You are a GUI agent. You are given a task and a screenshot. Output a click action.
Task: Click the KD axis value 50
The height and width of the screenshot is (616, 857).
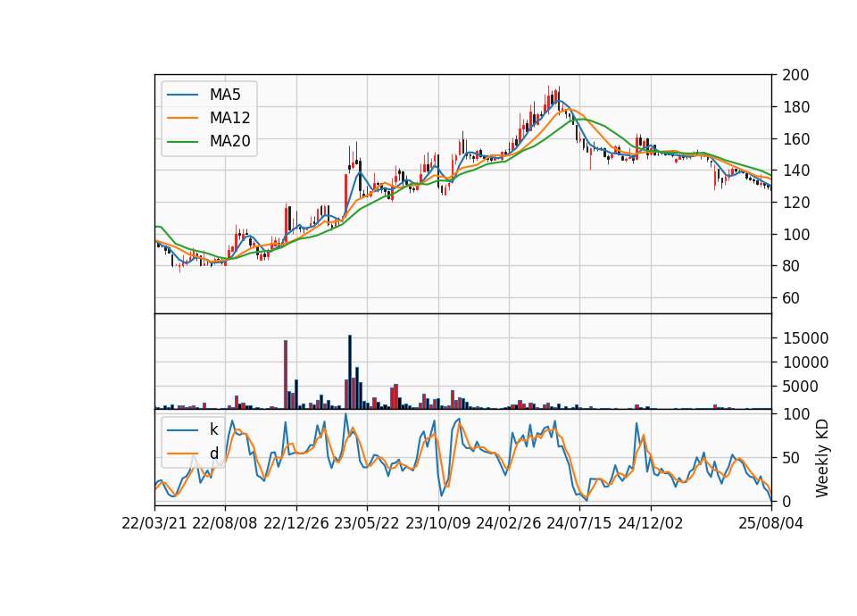click(x=791, y=457)
